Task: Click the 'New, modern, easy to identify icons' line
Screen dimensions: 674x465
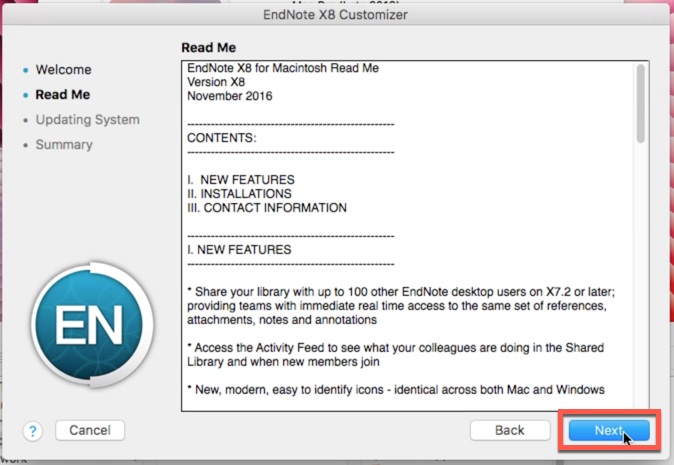Action: pyautogui.click(x=396, y=390)
